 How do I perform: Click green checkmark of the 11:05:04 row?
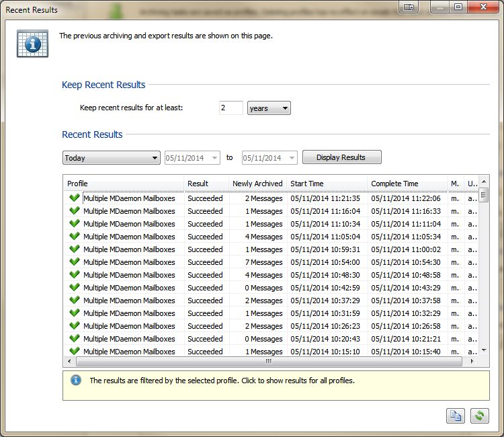(x=74, y=236)
